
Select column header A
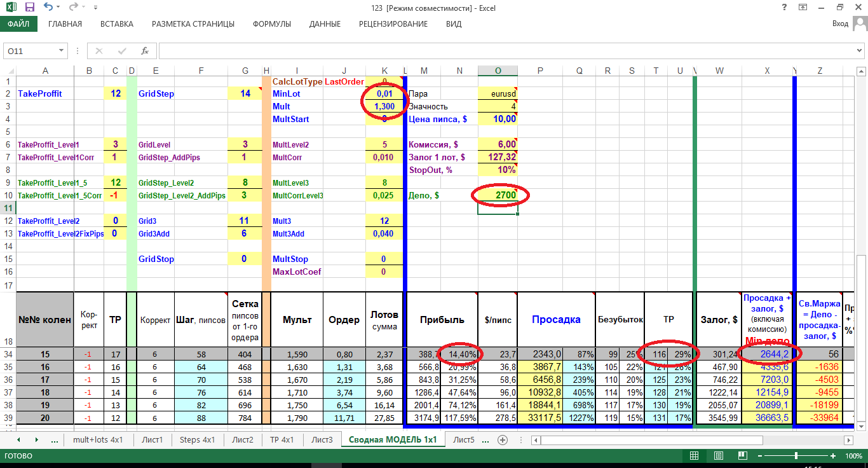coord(44,71)
